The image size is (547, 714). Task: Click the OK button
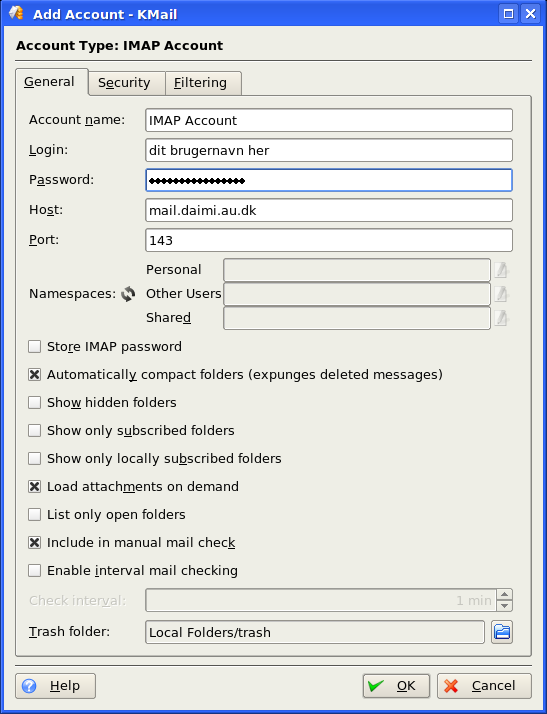396,686
